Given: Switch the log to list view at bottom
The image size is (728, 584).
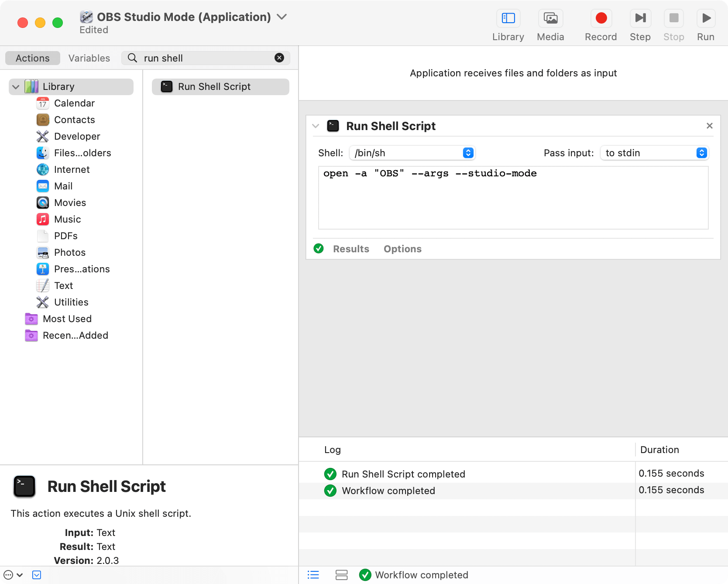Looking at the screenshot, I should [313, 575].
